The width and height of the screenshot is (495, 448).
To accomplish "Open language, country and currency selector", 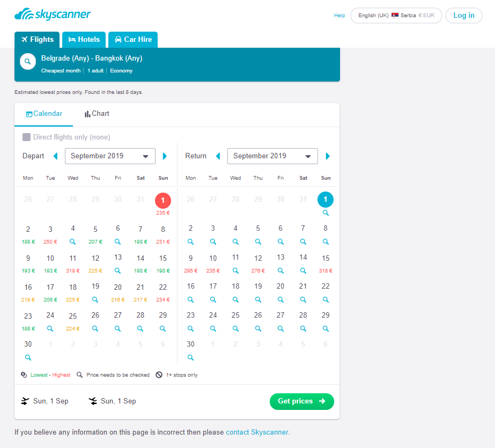I will (x=396, y=16).
